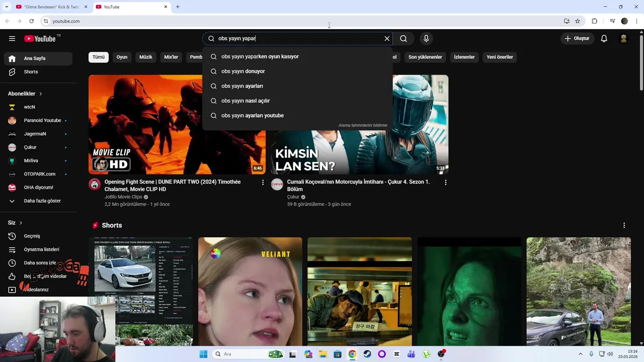Select the Mix'ler filter chip
Image resolution: width=644 pixels, height=362 pixels.
[x=171, y=57]
